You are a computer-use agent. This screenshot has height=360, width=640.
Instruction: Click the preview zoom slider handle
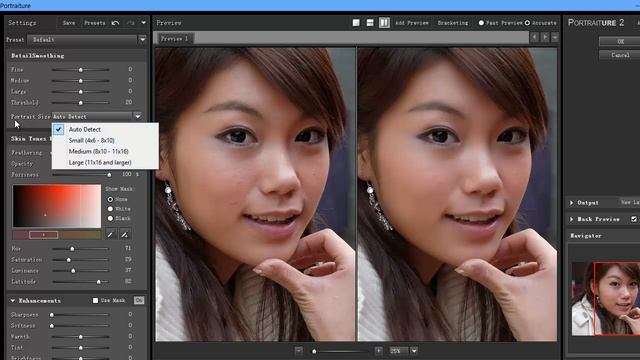(x=314, y=351)
